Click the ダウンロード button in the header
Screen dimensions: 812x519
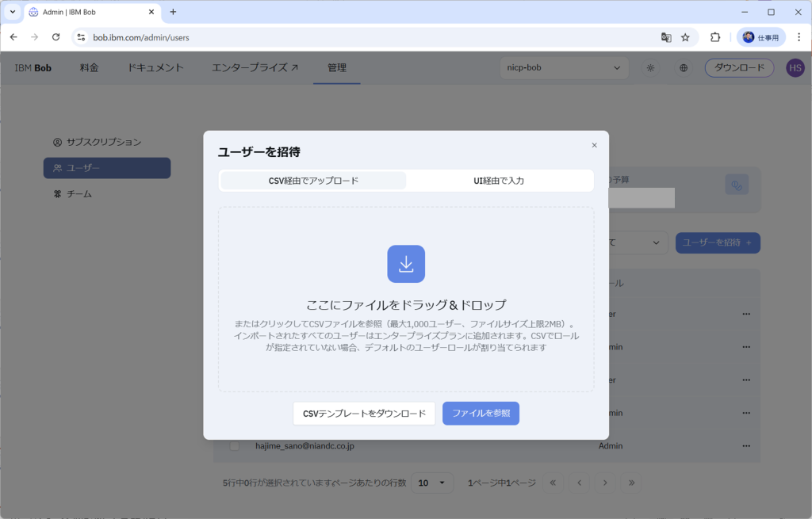(x=739, y=68)
